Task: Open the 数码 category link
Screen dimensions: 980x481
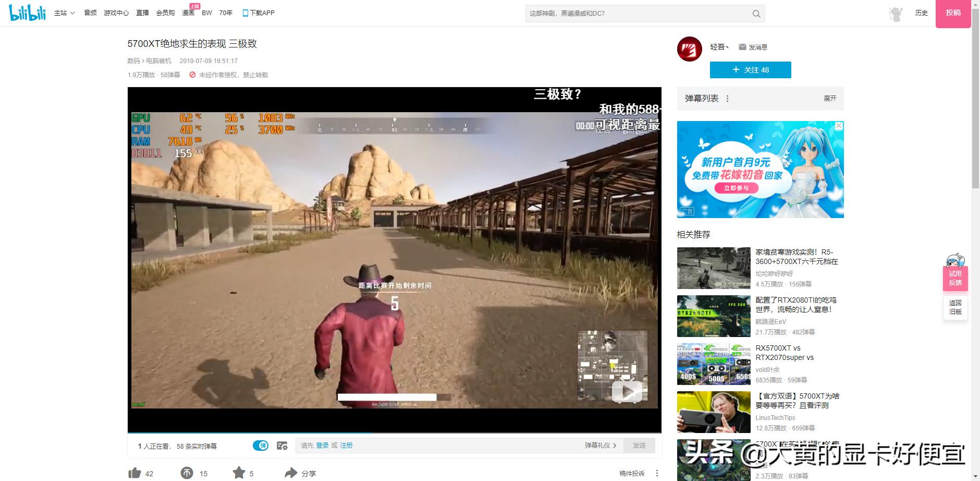Action: pyautogui.click(x=134, y=61)
